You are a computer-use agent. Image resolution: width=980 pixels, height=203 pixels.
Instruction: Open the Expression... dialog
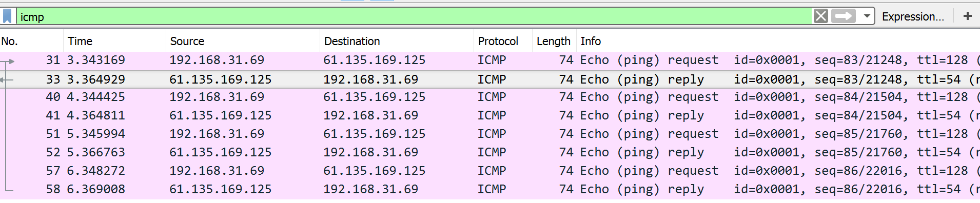point(913,16)
